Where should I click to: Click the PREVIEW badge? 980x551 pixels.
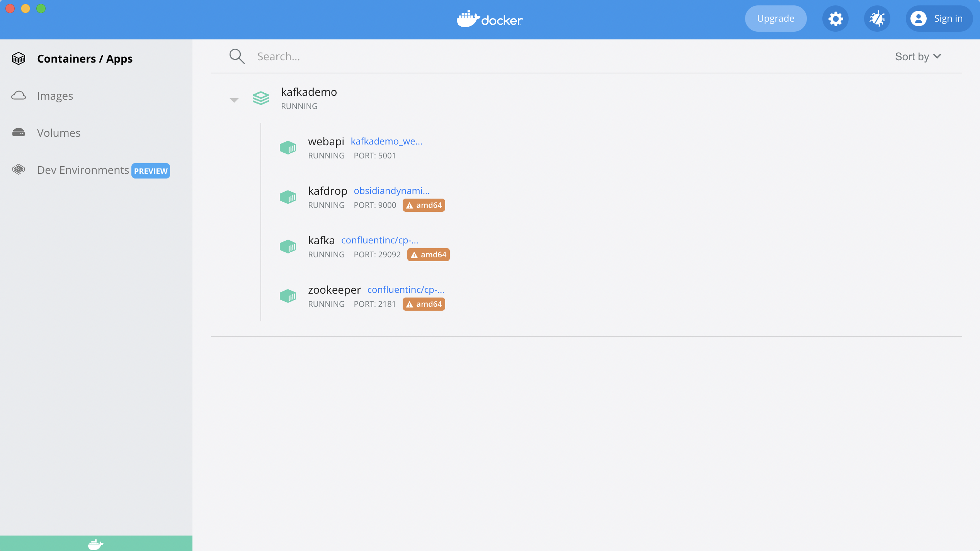[x=151, y=171]
